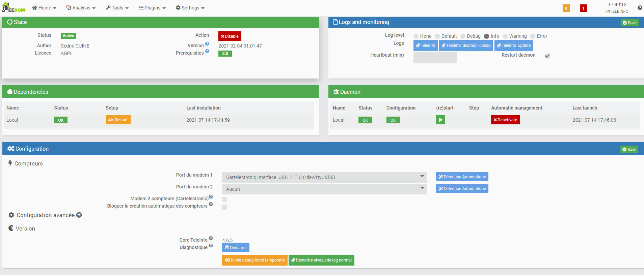Click the Heartbeat (min) input field
This screenshot has width=644, height=275.
(x=435, y=57)
